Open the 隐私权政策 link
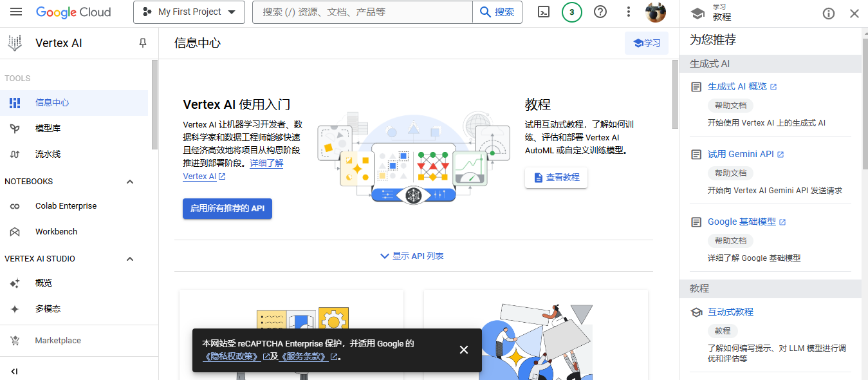868x380 pixels. coord(235,356)
